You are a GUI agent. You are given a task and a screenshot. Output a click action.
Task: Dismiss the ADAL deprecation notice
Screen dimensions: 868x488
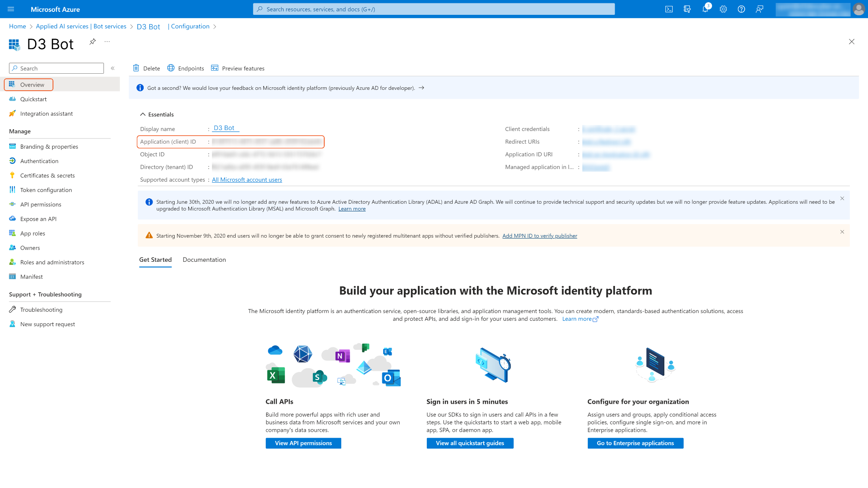(842, 198)
